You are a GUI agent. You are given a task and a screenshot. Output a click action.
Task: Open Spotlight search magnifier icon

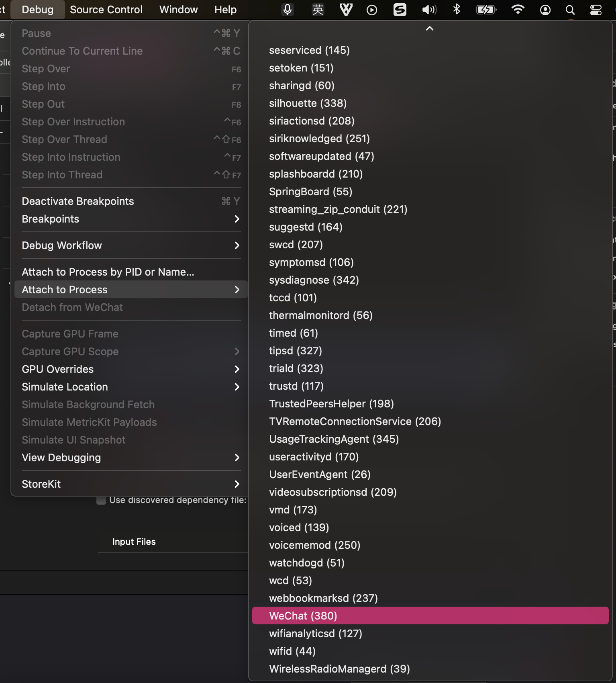pos(570,10)
